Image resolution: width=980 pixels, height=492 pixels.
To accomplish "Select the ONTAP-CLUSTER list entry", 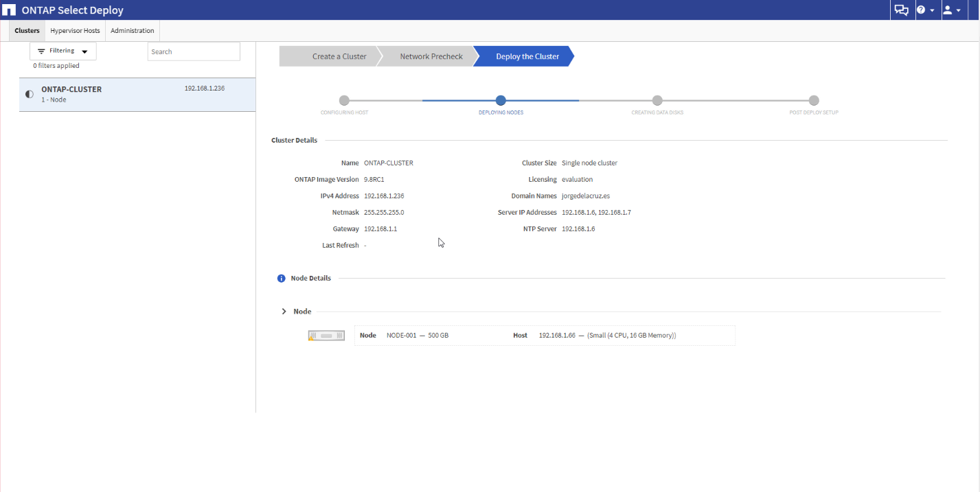I will click(x=137, y=95).
